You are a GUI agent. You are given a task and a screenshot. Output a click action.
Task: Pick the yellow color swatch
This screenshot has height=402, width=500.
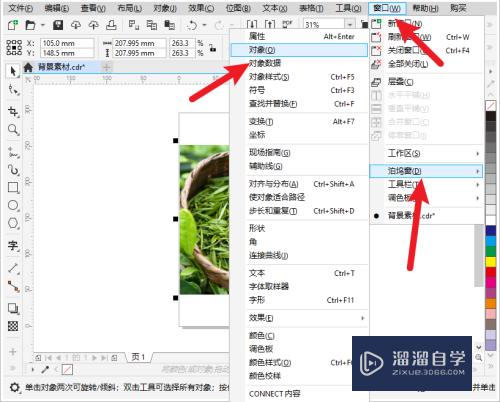point(490,261)
